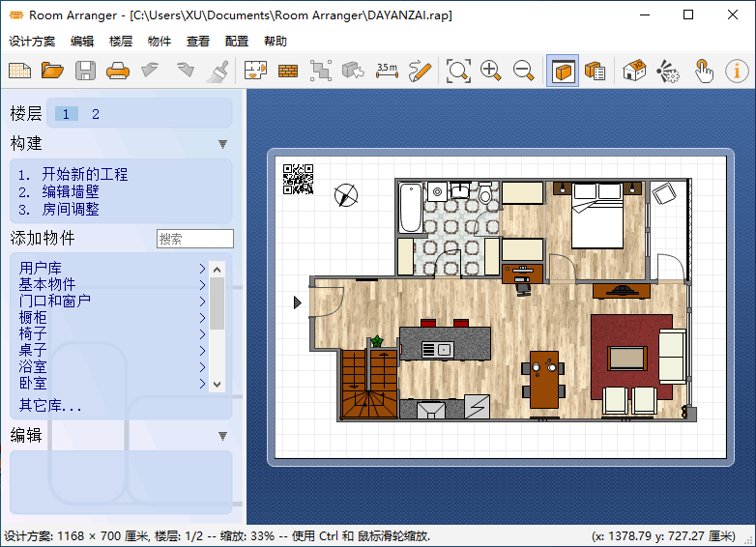This screenshot has width=756, height=547.
Task: Select the brown dining table
Action: (x=544, y=380)
